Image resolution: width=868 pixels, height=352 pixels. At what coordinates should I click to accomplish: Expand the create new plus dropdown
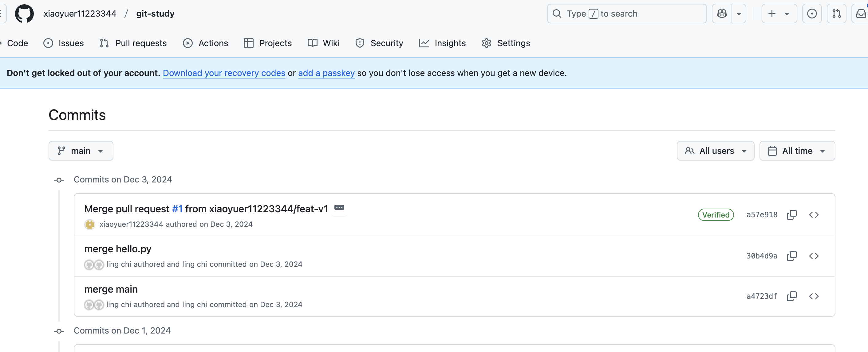tap(779, 14)
